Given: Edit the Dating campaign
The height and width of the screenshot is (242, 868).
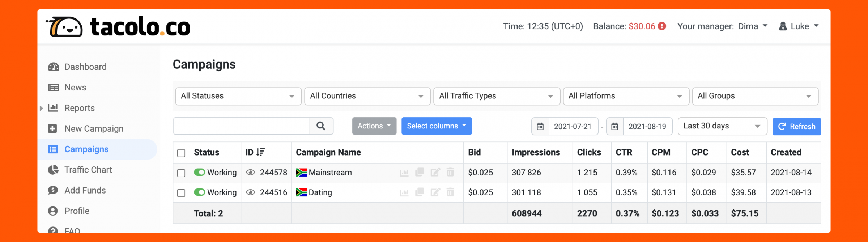Looking at the screenshot, I should (435, 192).
